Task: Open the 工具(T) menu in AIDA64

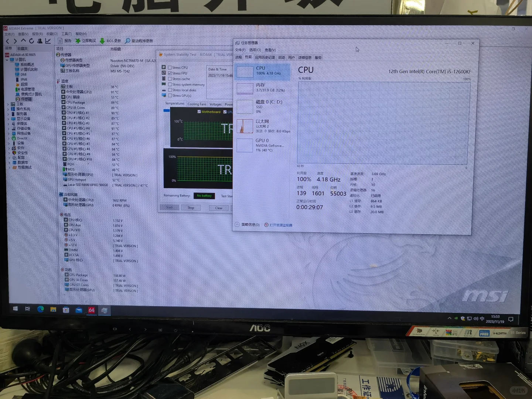Action: (66, 34)
